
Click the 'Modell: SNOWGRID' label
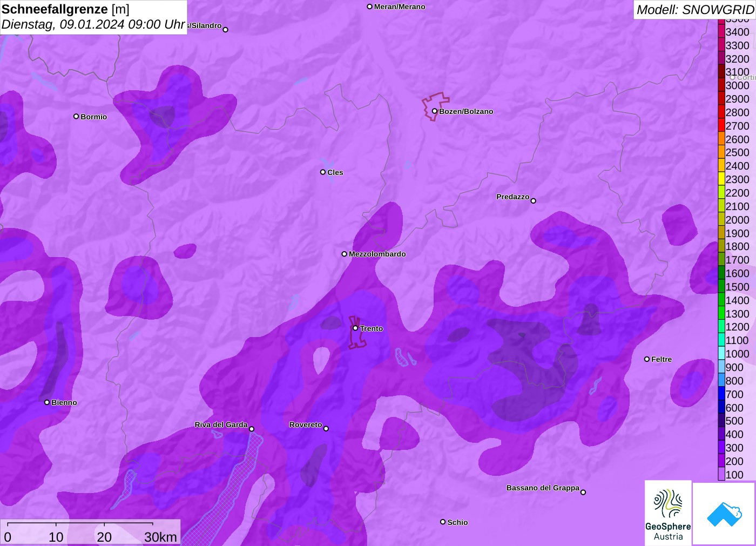click(695, 10)
